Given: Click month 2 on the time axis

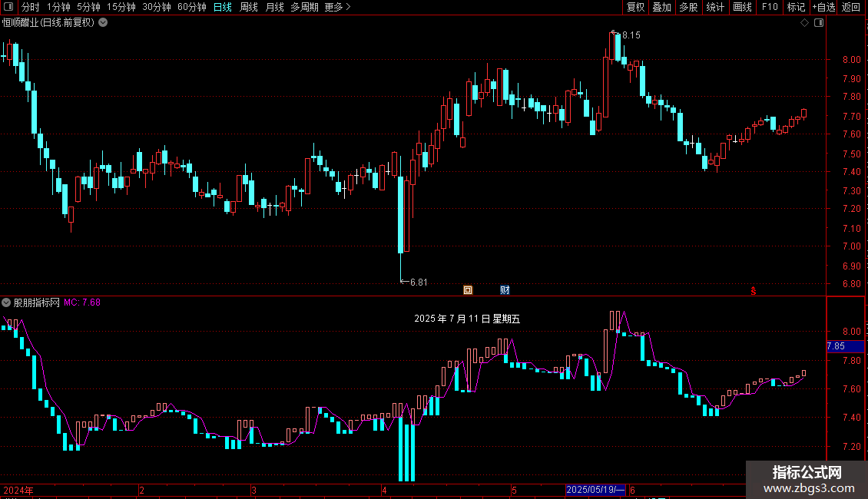Looking at the screenshot, I should click(x=141, y=490).
